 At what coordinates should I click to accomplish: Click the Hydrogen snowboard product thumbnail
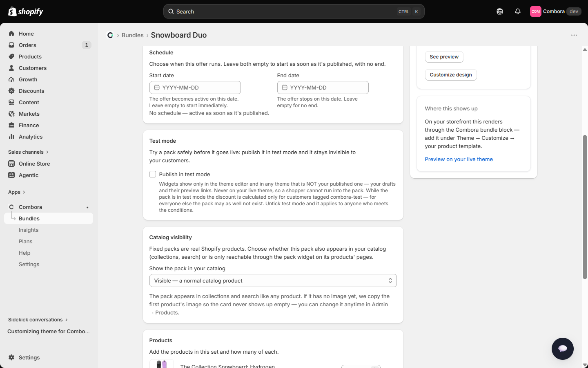coord(162,364)
